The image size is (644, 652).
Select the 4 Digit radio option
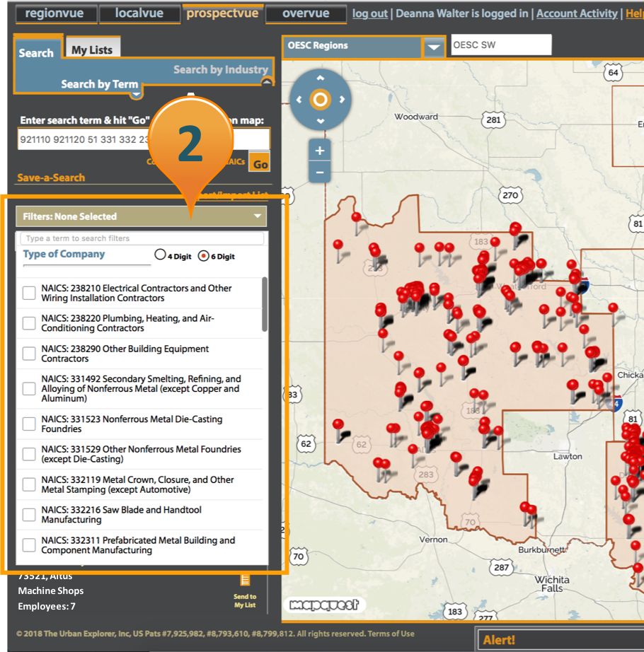click(160, 256)
